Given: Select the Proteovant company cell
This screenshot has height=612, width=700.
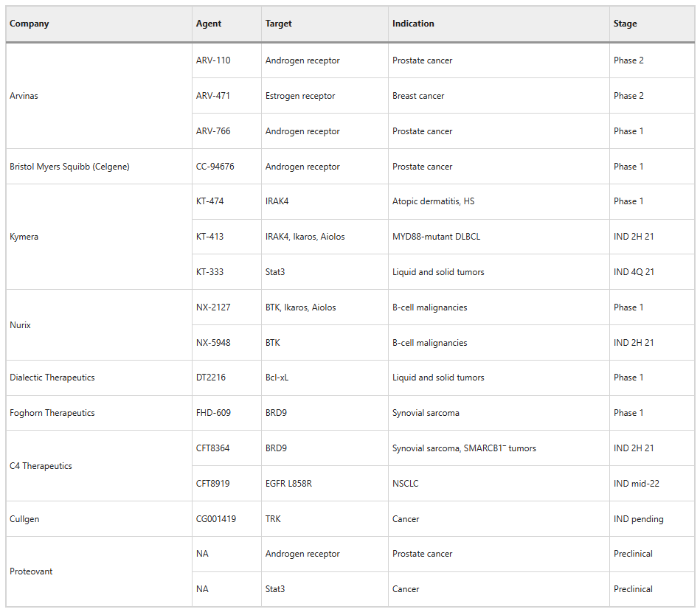Looking at the screenshot, I should 31,571.
